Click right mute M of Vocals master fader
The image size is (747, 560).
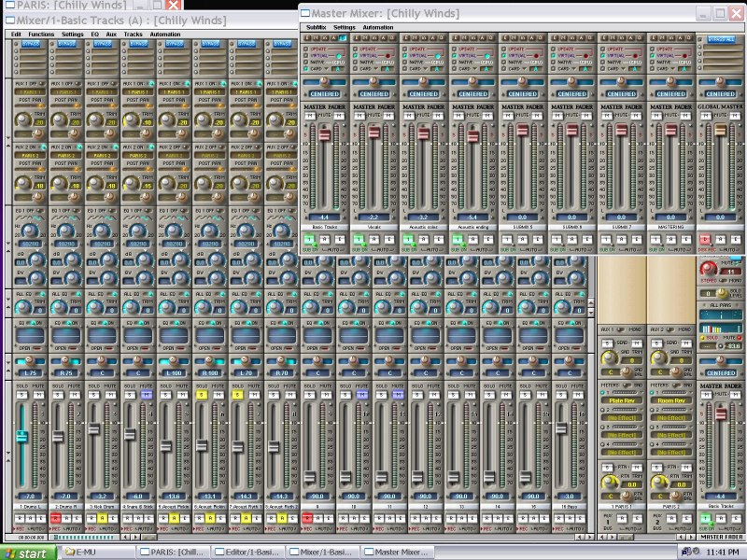point(388,116)
